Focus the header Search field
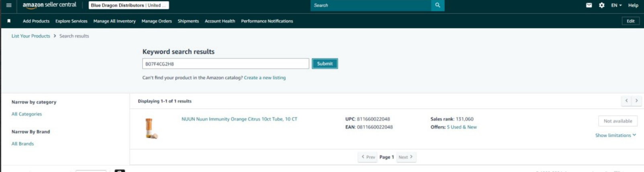The width and height of the screenshot is (644, 172). pyautogui.click(x=370, y=5)
